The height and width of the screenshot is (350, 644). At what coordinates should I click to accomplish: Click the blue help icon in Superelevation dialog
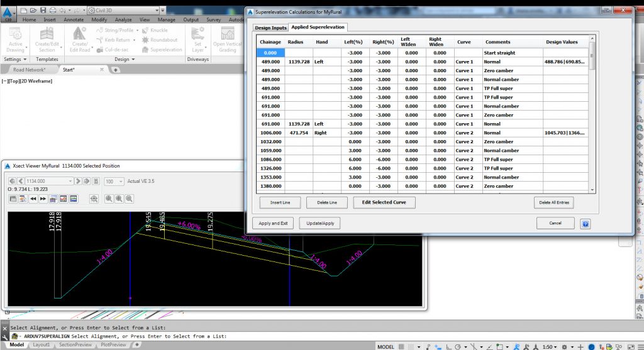point(586,224)
